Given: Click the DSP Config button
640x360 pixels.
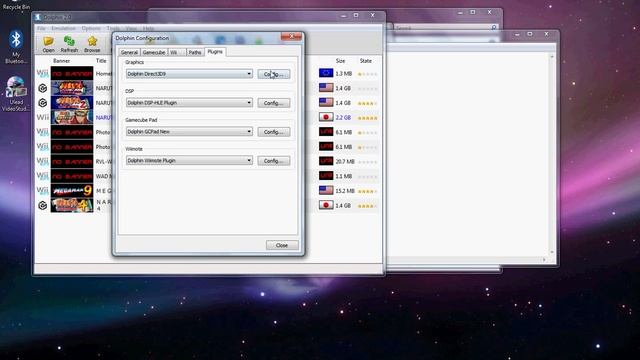Looking at the screenshot, I should coord(273,103).
